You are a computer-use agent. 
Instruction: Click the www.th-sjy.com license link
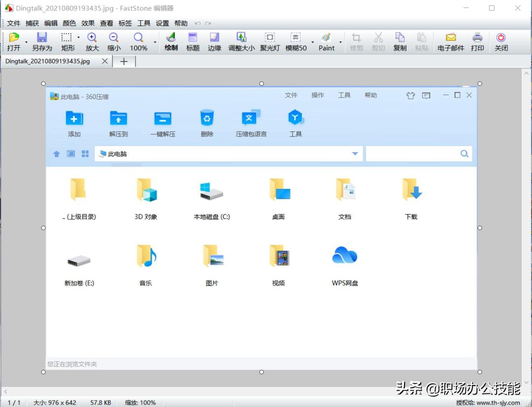point(498,403)
